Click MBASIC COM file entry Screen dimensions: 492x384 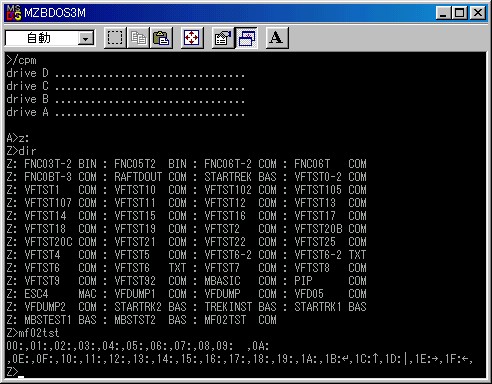pyautogui.click(x=240, y=281)
